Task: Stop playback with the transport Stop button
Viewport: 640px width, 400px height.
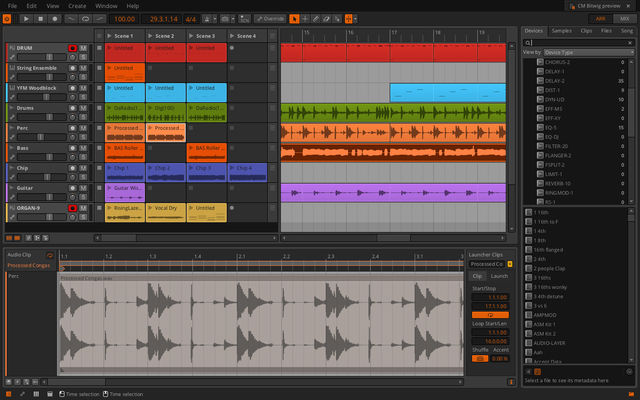Action: [x=40, y=19]
